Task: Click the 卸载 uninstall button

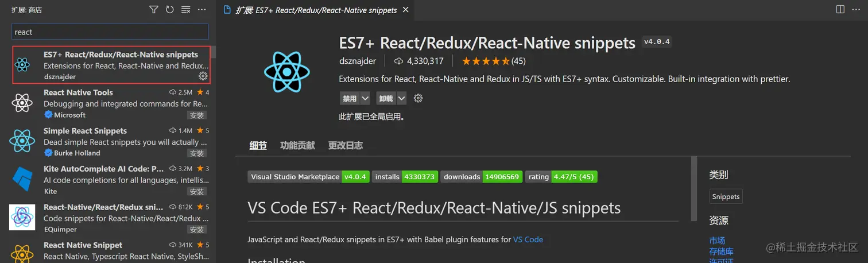Action: click(386, 98)
